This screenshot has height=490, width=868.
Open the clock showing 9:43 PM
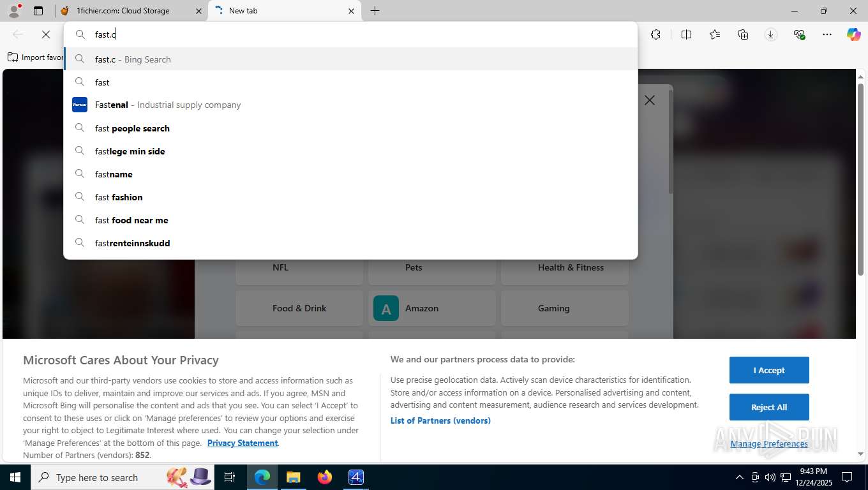click(813, 477)
